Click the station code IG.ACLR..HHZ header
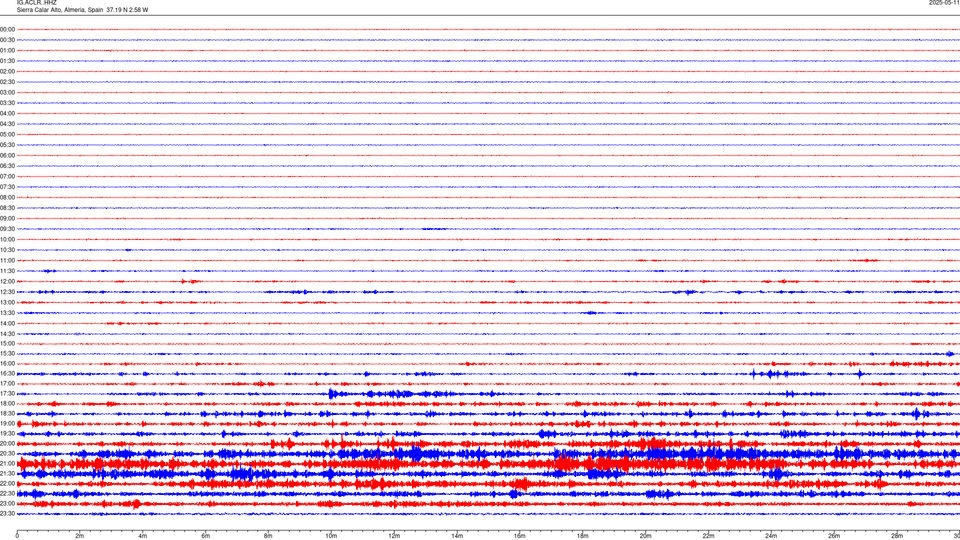This screenshot has width=960, height=540. 37,2
